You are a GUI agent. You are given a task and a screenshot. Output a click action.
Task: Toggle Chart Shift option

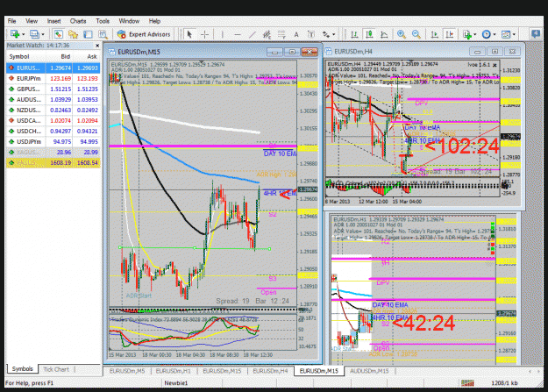tap(449, 34)
